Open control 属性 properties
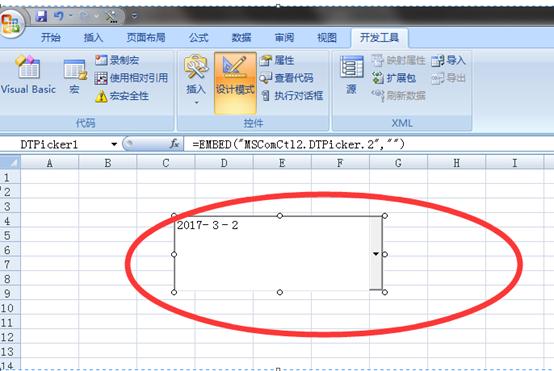The height and width of the screenshot is (371, 554). 277,60
